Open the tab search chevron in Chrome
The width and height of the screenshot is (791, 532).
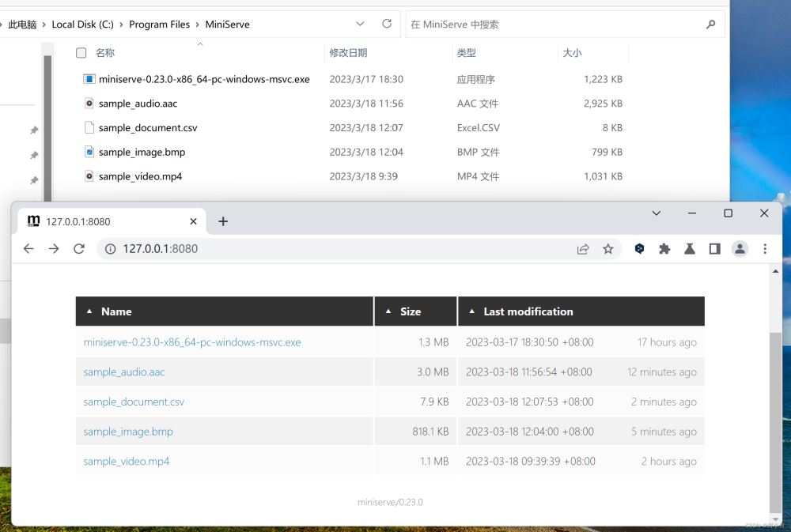pos(656,213)
